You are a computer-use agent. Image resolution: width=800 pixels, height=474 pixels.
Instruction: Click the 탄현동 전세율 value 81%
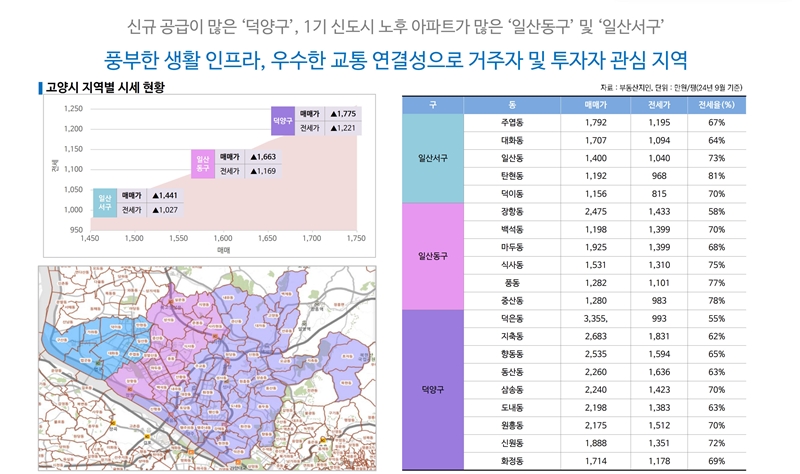pyautogui.click(x=716, y=176)
